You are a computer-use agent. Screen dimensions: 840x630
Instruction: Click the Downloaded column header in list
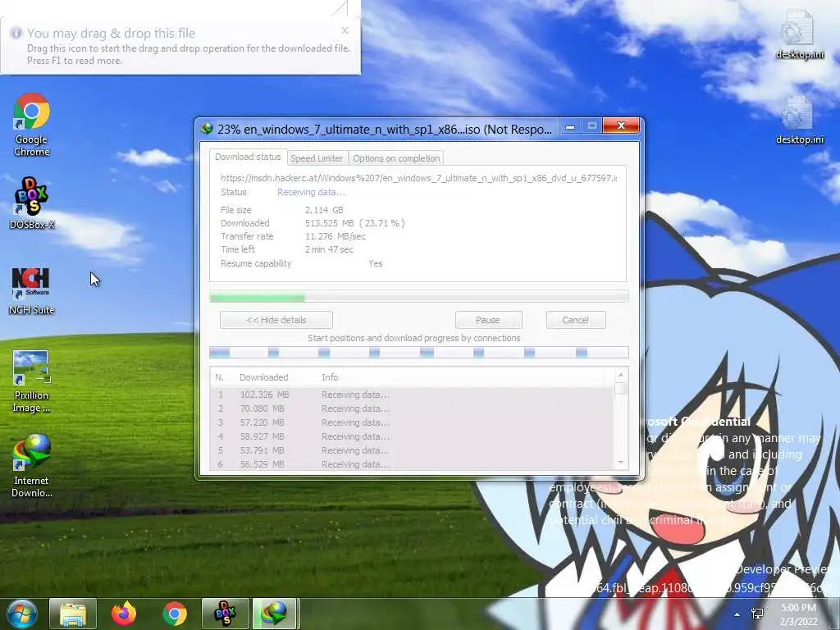click(263, 377)
